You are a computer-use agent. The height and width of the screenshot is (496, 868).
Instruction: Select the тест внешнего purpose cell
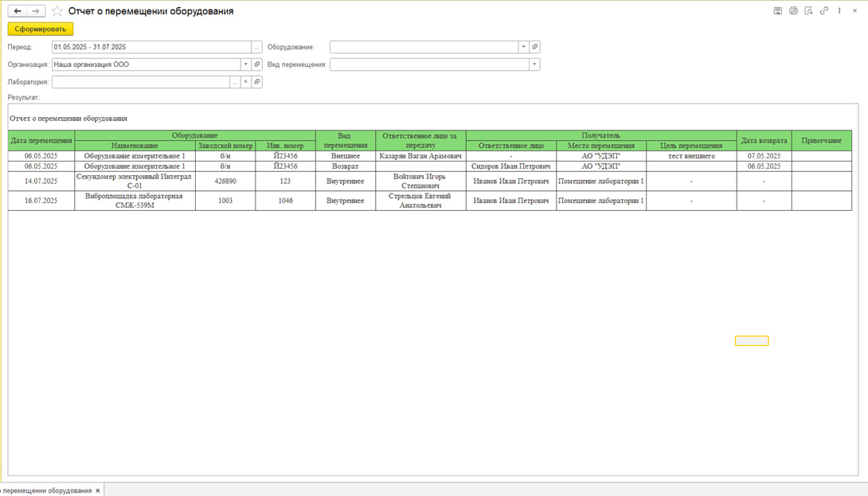point(691,156)
